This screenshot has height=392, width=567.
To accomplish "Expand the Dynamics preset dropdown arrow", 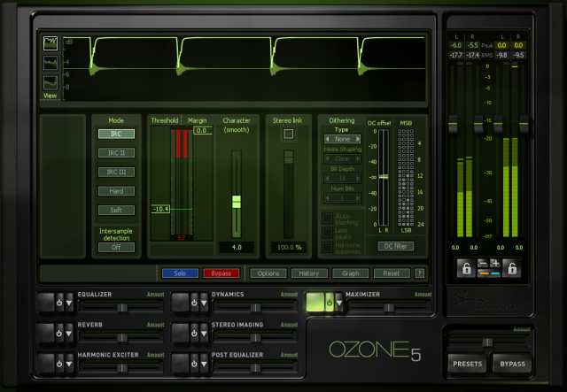I will coord(204,303).
